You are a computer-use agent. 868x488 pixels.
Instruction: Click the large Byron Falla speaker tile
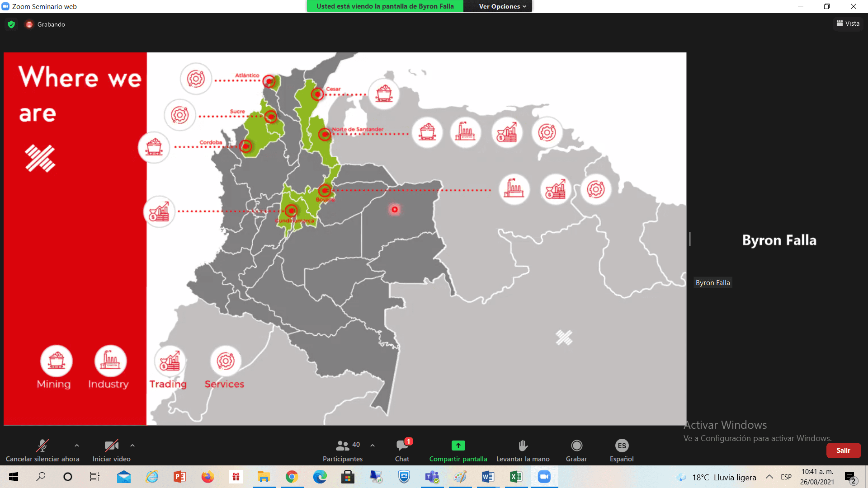coord(779,240)
